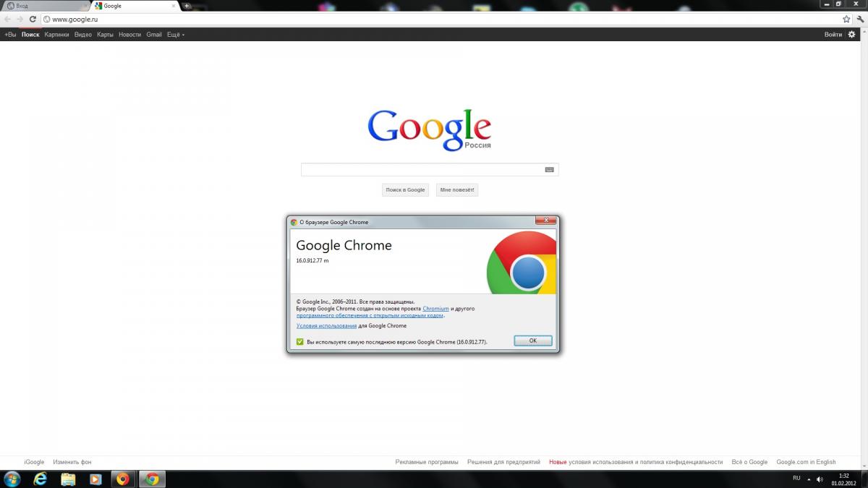The width and height of the screenshot is (868, 488).
Task: Click the browser back arrow
Action: click(x=8, y=19)
